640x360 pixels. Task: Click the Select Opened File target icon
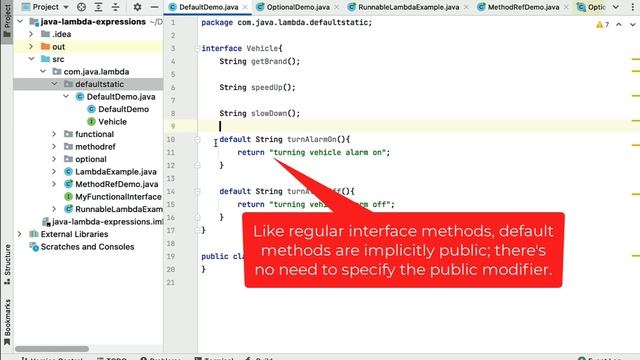(x=81, y=7)
